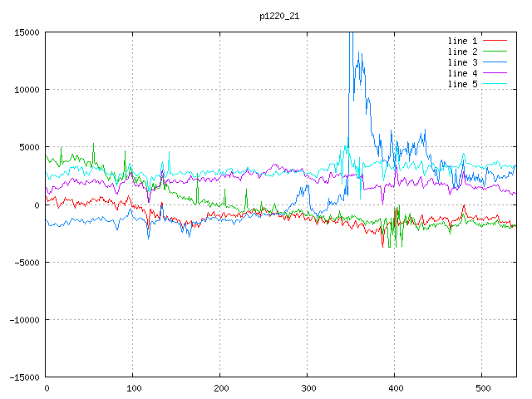Select the 'line 1' legend label
The image size is (532, 399).
tap(462, 41)
